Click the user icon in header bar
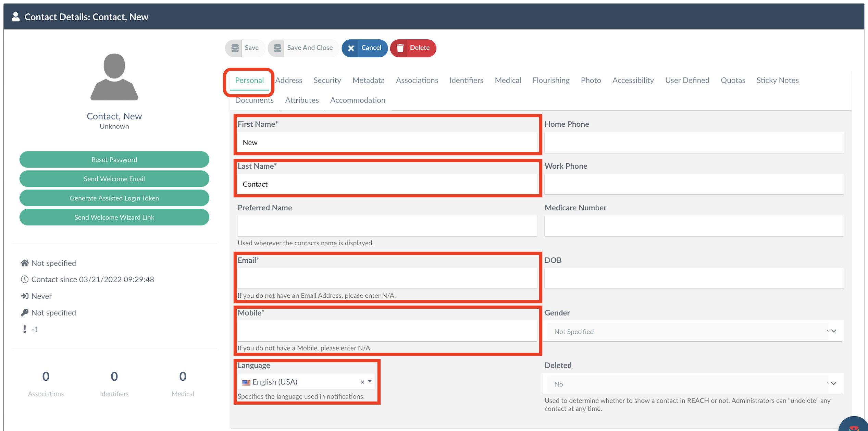Viewport: 868px width, 431px height. pos(15,17)
